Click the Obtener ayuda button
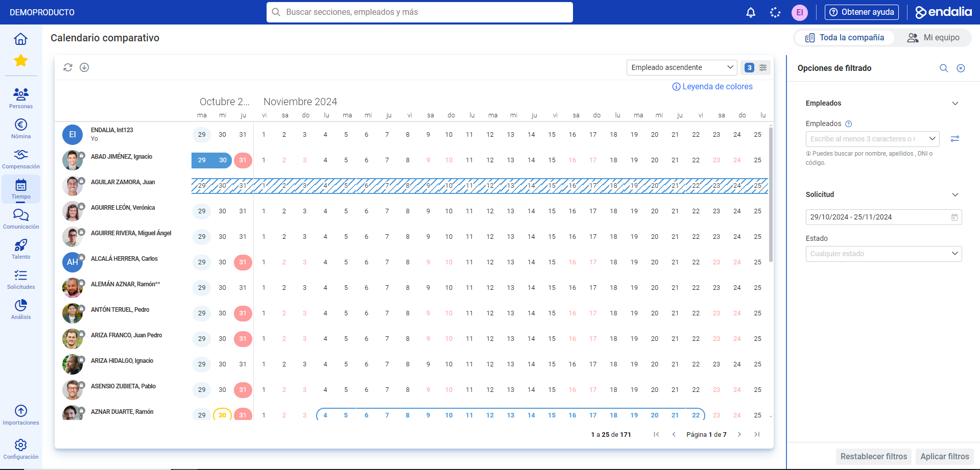Screen dimensions: 980x470 pos(862,12)
